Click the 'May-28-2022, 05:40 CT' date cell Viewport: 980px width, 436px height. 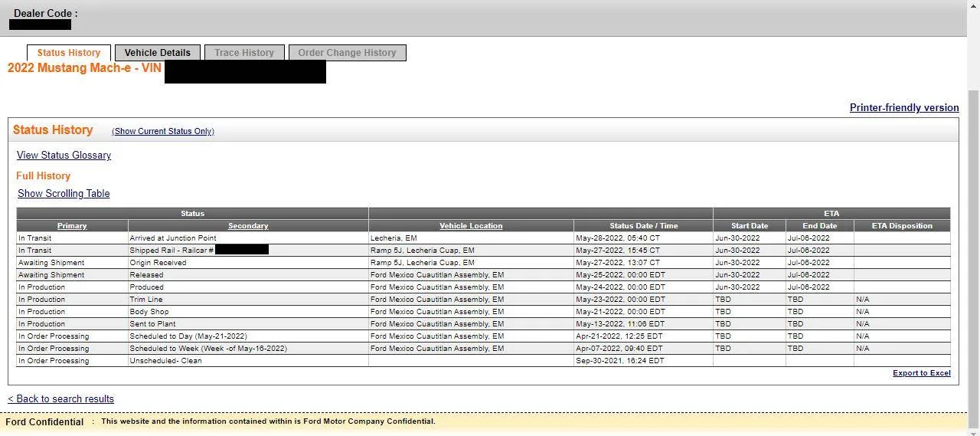(643, 238)
